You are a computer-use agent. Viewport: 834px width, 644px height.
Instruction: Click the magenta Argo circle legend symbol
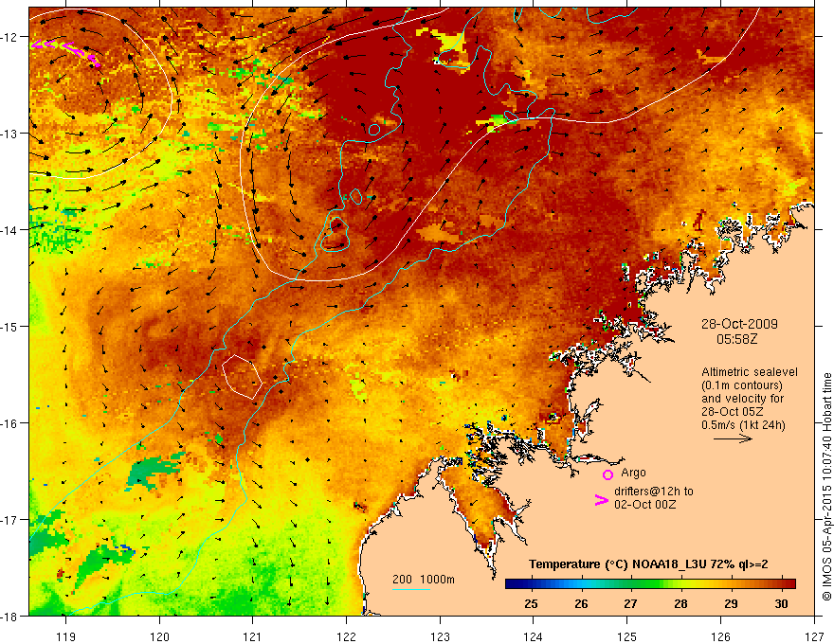[607, 474]
